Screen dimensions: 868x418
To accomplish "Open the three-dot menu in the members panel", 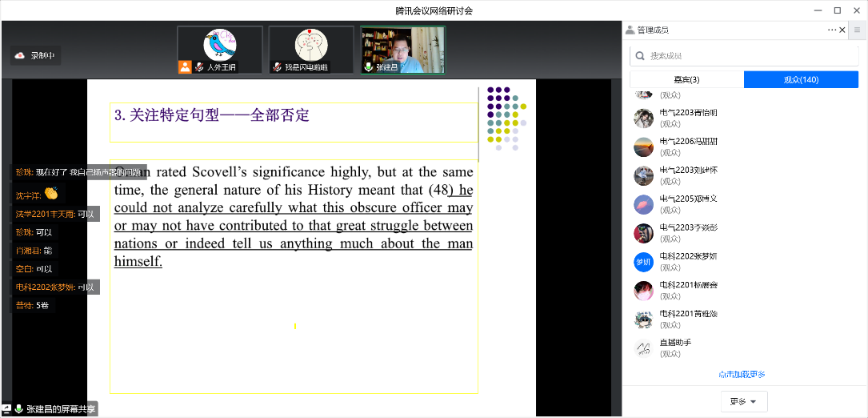I will click(832, 30).
